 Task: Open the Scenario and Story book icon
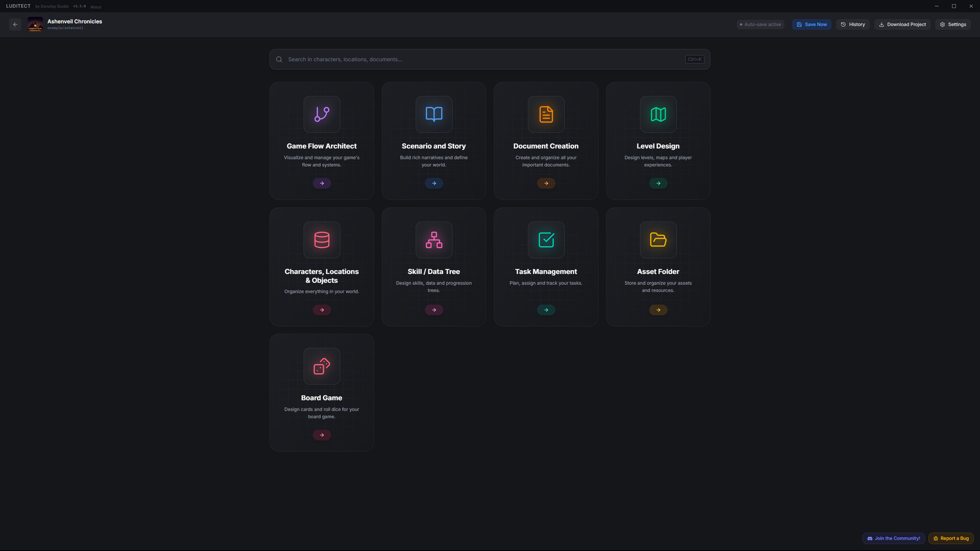tap(434, 114)
